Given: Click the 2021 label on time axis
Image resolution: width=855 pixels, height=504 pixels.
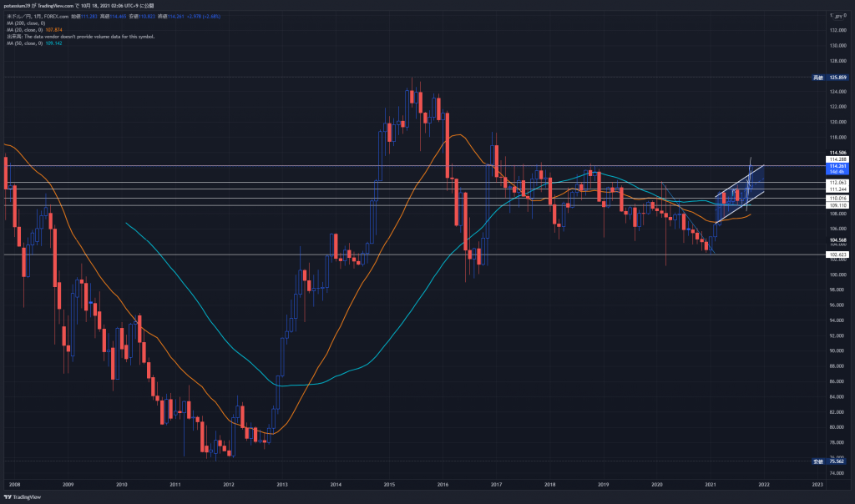Looking at the screenshot, I should coord(711,483).
